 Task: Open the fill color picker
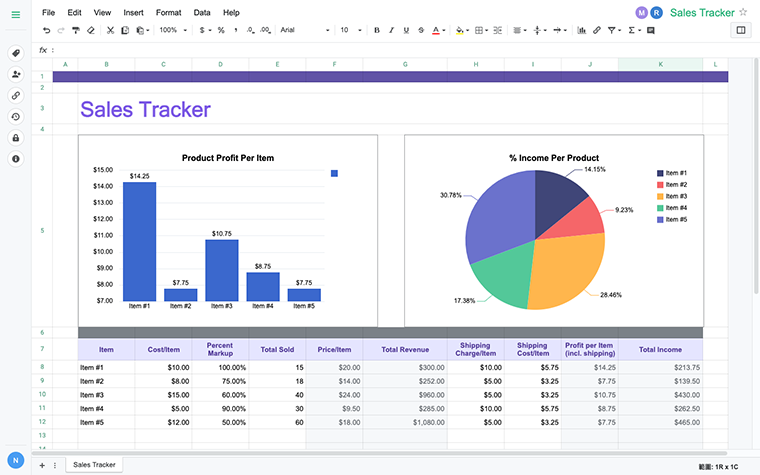(460, 31)
